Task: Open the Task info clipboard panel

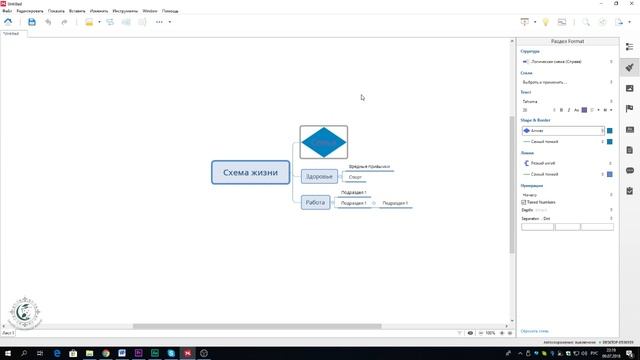Action: [x=630, y=191]
